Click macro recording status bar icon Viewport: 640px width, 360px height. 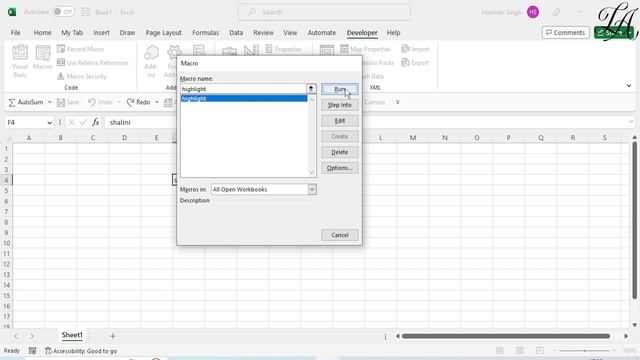(x=32, y=351)
